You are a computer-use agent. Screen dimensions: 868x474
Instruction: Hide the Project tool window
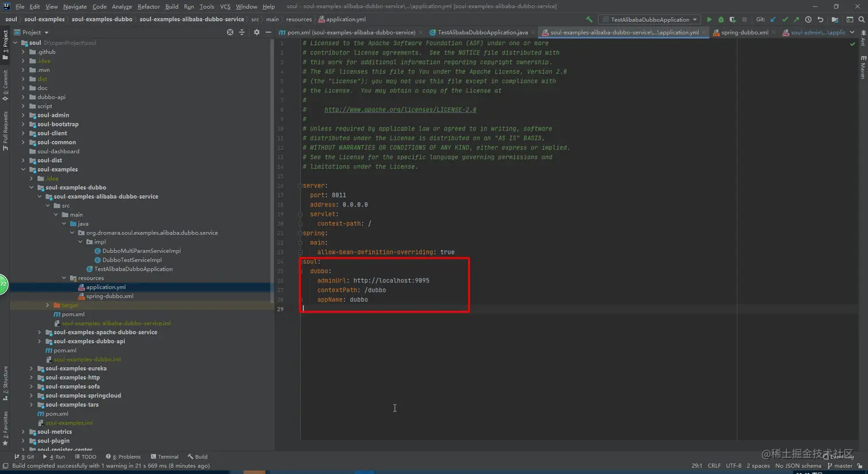tap(268, 32)
